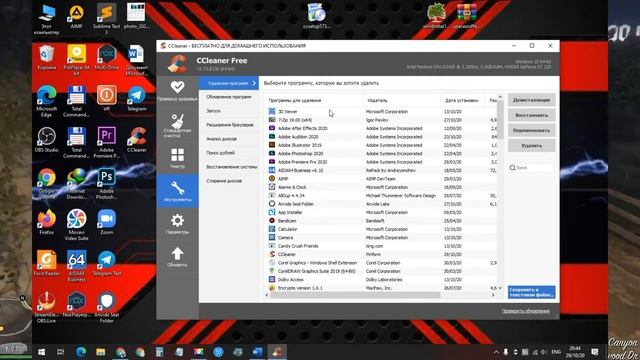The width and height of the screenshot is (640, 360).
Task: Click the Переименовать button
Action: [531, 131]
